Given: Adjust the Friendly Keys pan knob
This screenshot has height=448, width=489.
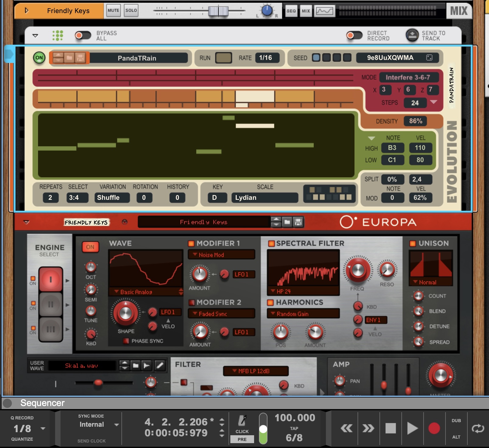Looking at the screenshot, I should pyautogui.click(x=267, y=11).
